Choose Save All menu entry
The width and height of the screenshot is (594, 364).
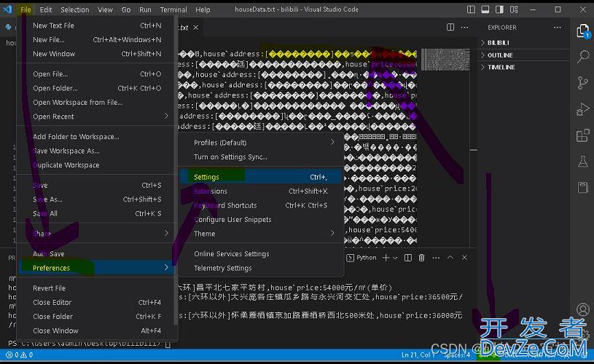[x=97, y=214]
